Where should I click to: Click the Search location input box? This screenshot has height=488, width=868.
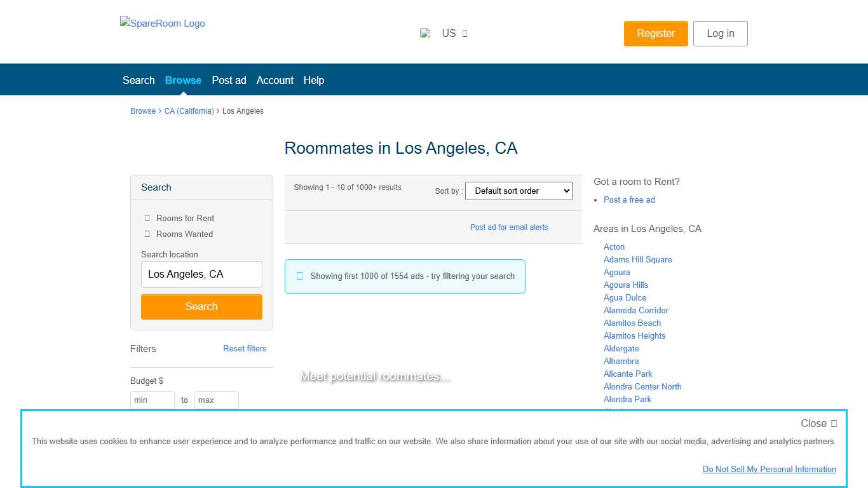pos(201,274)
